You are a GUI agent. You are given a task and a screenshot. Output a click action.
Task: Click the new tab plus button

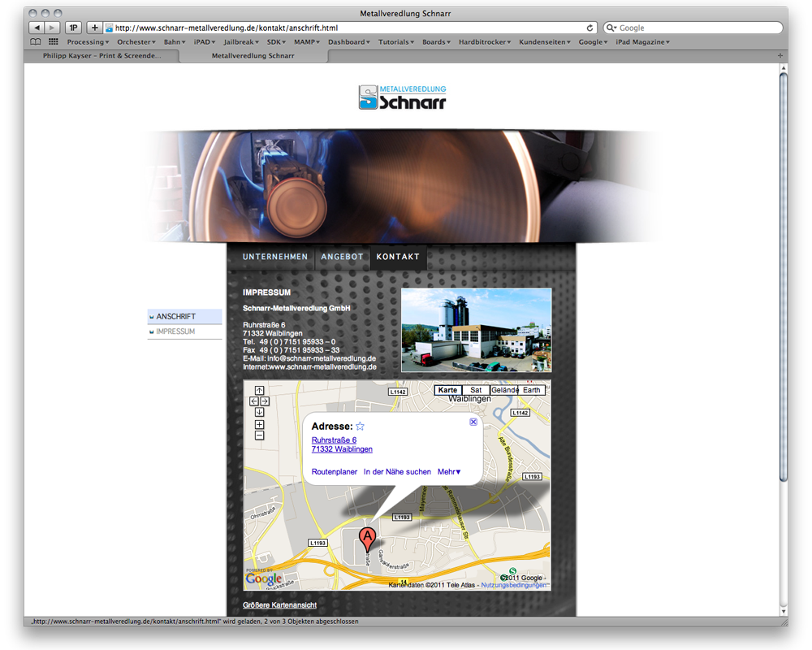coord(780,55)
